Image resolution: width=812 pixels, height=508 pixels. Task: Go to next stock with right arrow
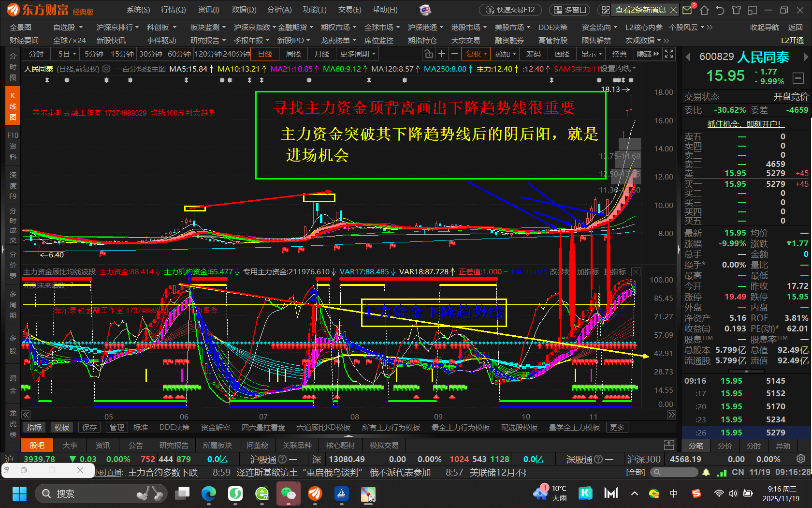pos(806,57)
